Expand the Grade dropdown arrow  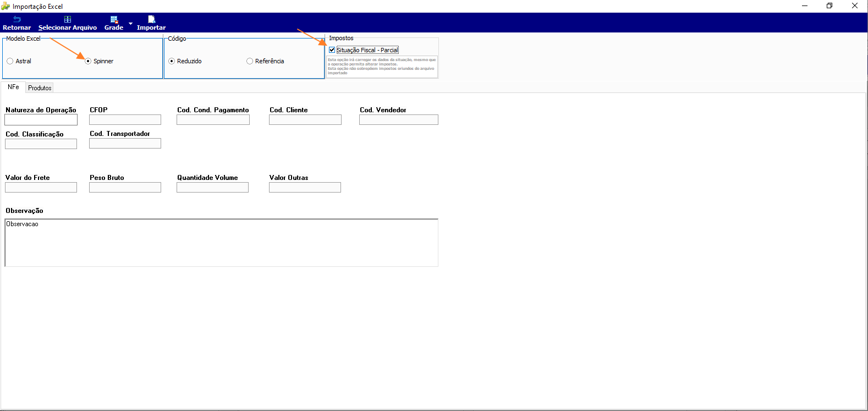tap(130, 24)
